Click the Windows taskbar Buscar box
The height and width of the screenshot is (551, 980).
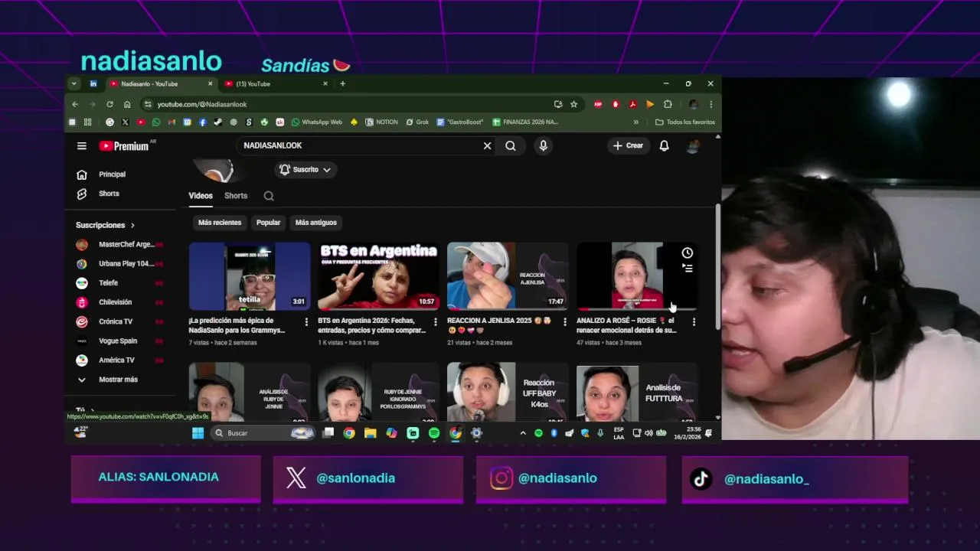pos(263,433)
